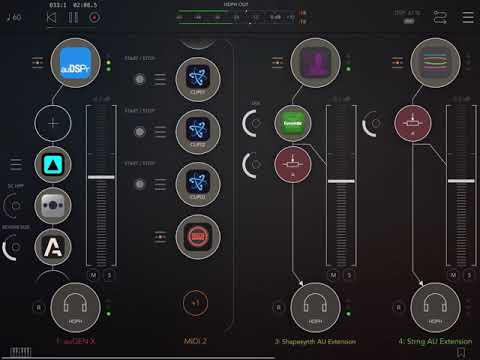Pause the transport playback
The height and width of the screenshot is (360, 480).
click(x=73, y=17)
